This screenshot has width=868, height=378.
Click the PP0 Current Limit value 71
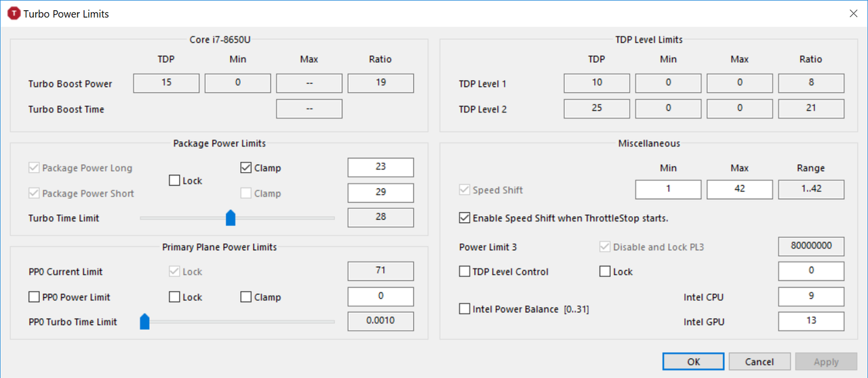(380, 271)
